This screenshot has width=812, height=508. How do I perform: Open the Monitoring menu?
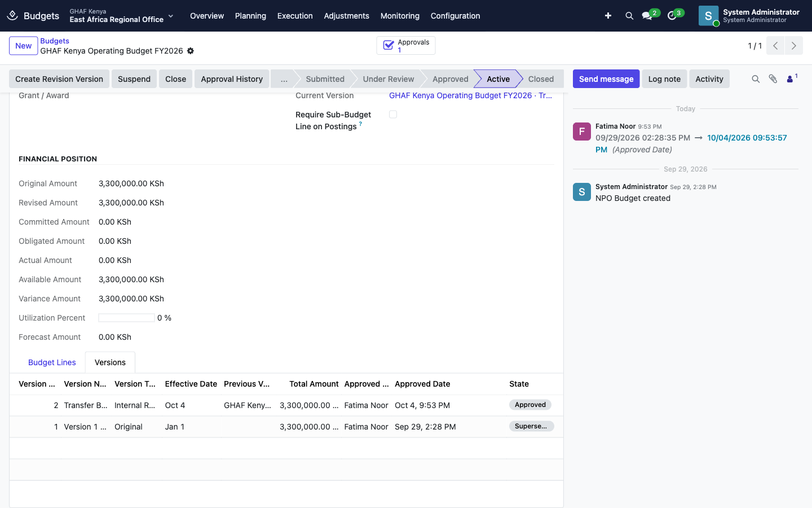click(x=400, y=16)
